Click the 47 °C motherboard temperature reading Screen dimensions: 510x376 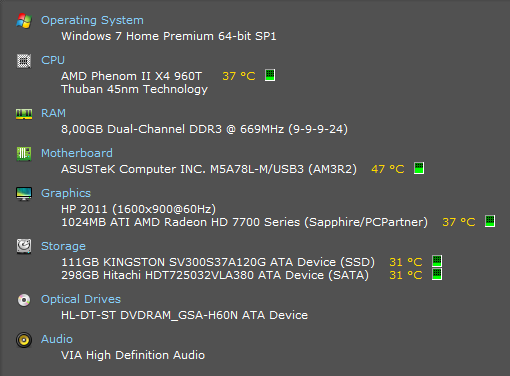point(388,169)
